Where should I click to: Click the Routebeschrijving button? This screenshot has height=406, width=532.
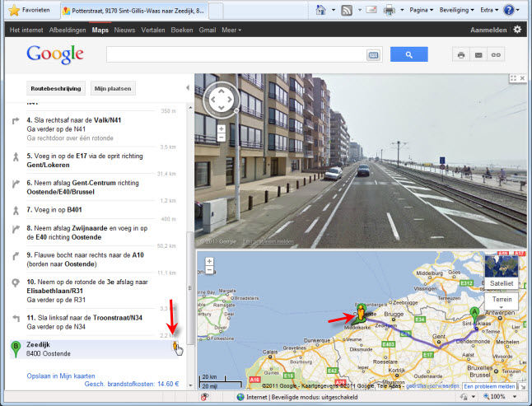[x=56, y=88]
